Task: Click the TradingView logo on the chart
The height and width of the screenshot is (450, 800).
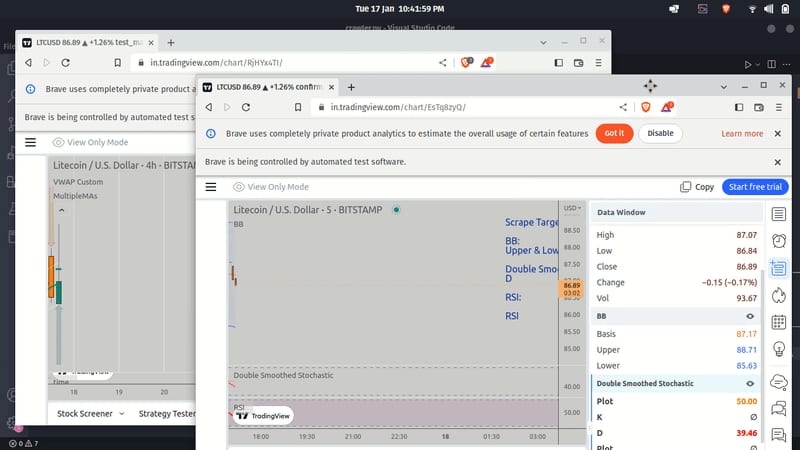Action: [x=263, y=416]
